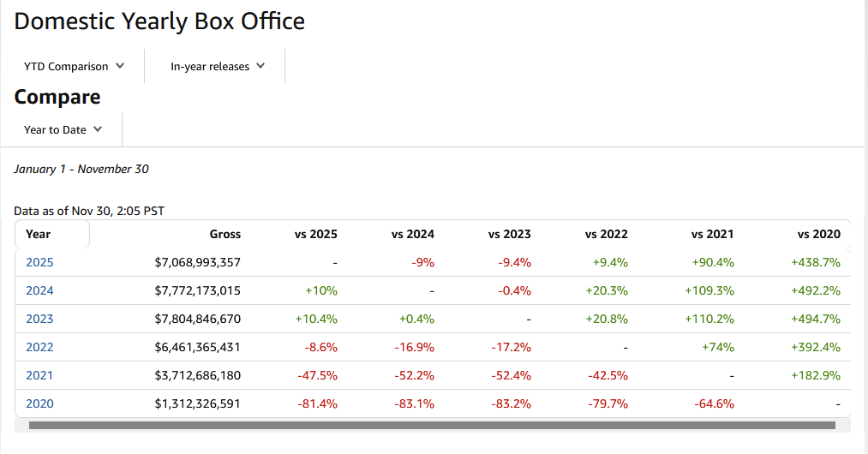Click the vs 2020 column header
The height and width of the screenshot is (454, 868).
(x=818, y=234)
